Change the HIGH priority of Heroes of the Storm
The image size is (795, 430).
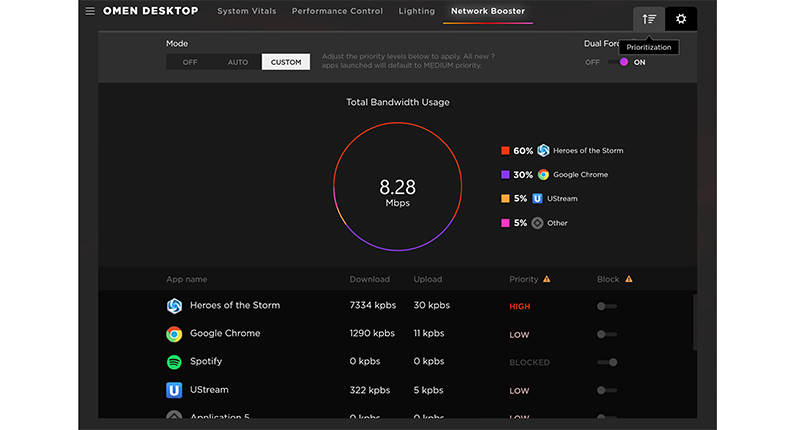point(520,306)
